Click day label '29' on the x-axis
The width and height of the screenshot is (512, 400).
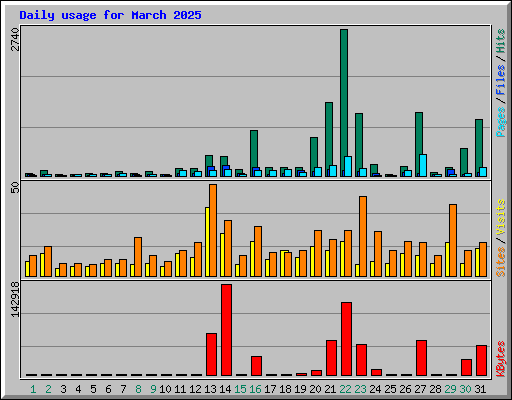coord(450,389)
